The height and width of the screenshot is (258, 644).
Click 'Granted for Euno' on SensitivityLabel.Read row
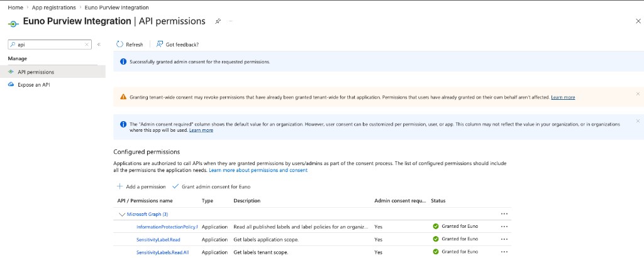click(460, 239)
